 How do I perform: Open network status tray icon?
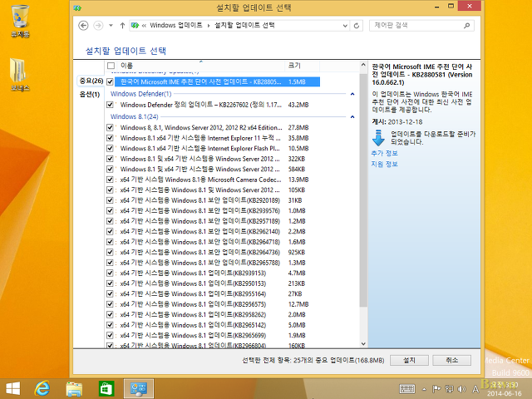[x=449, y=389]
